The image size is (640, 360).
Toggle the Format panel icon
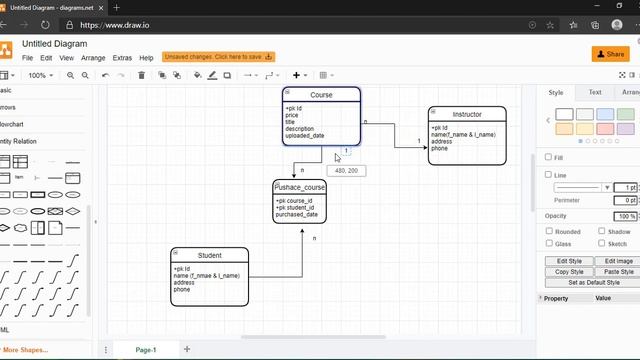[x=632, y=75]
